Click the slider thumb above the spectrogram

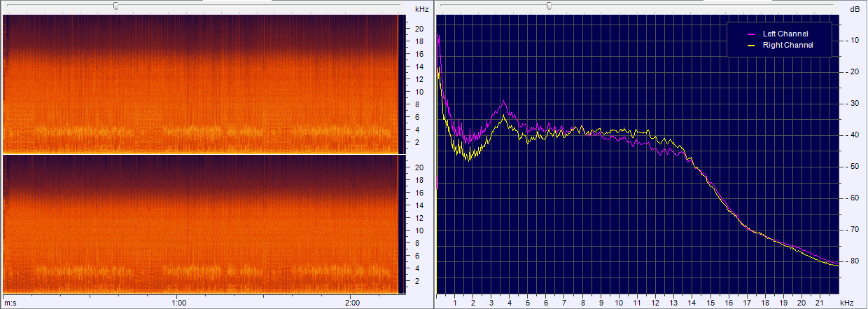pos(115,6)
